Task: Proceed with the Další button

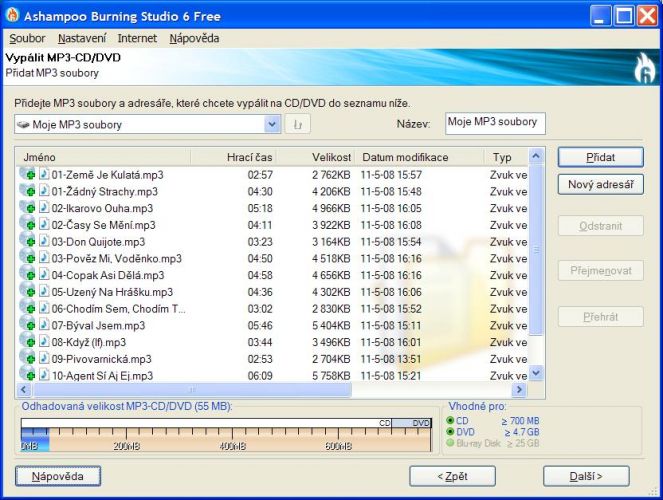Action: (586, 476)
